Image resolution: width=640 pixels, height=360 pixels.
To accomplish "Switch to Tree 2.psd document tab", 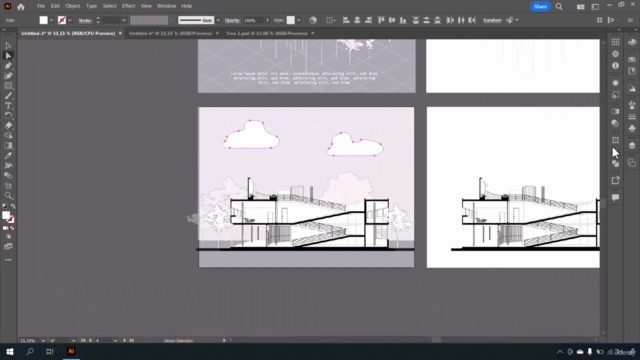I will coord(267,33).
